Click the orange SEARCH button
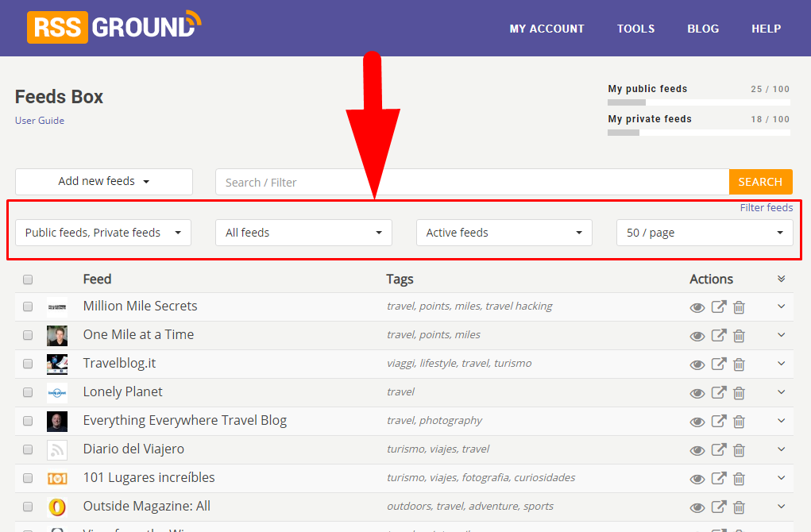 (760, 182)
